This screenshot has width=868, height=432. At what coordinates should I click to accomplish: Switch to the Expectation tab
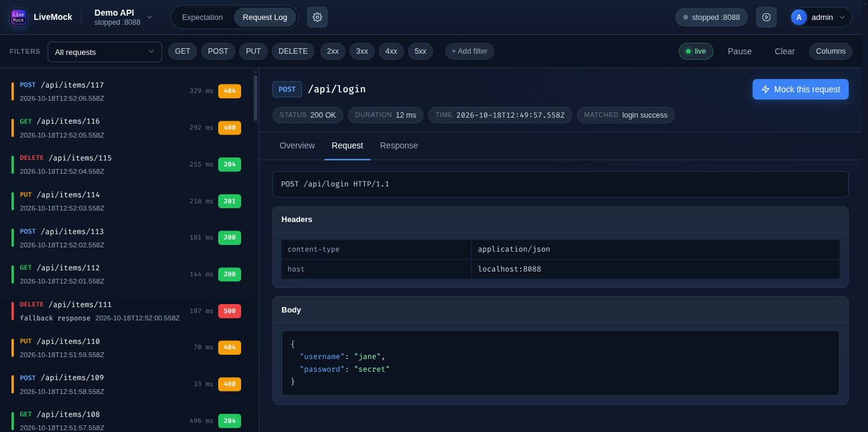pyautogui.click(x=203, y=17)
